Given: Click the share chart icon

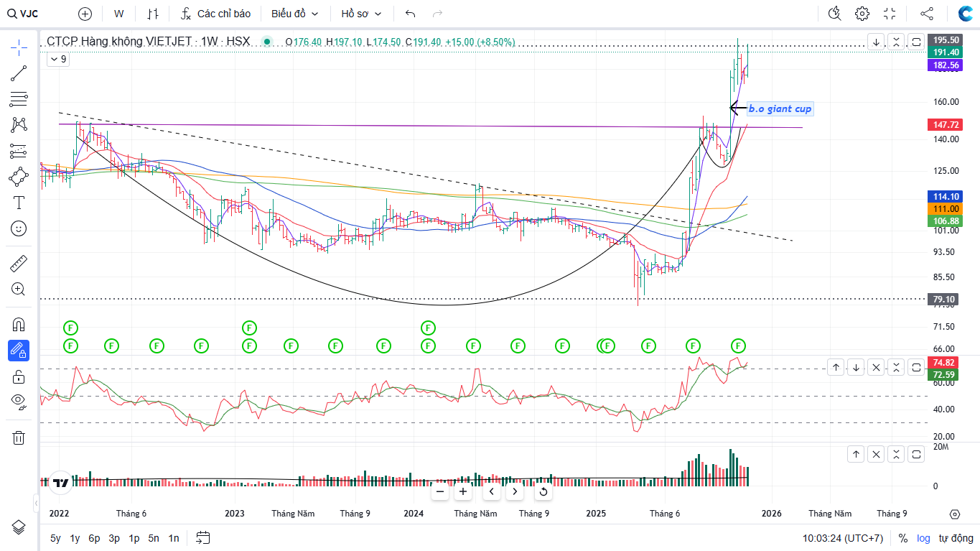Looking at the screenshot, I should click(x=927, y=14).
